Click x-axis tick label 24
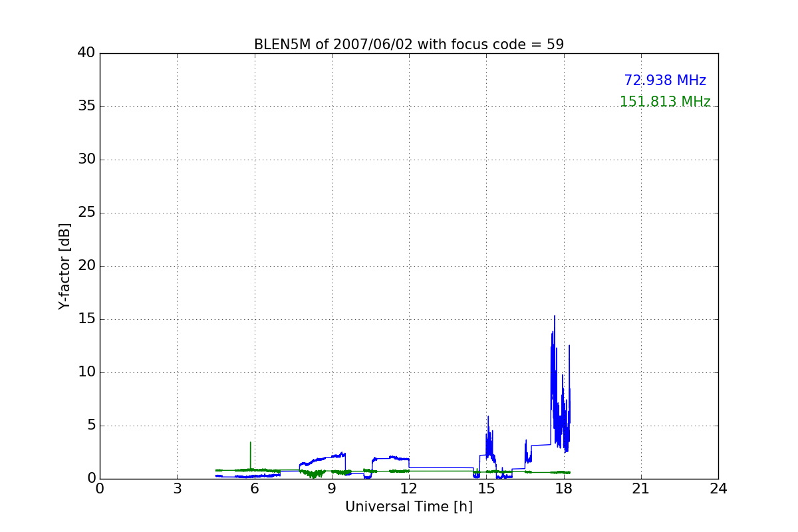The width and height of the screenshot is (798, 532). click(x=718, y=489)
